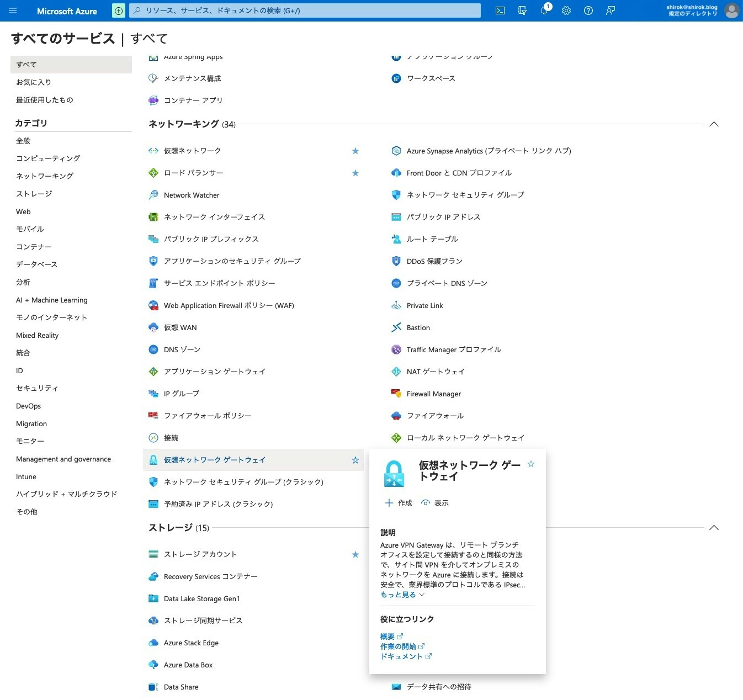Viewport: 743px width, 700px height.
Task: Collapse the ストレージ section chevron
Action: 714,528
